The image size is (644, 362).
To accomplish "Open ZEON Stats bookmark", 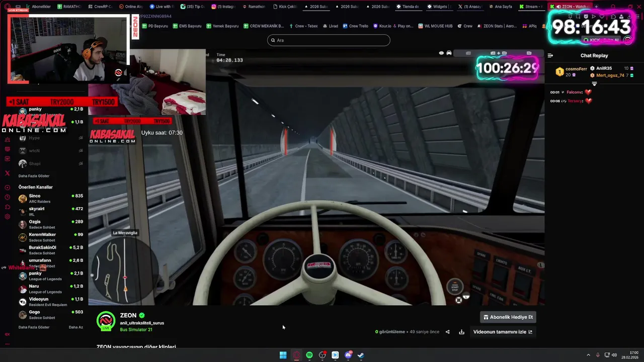I will (x=497, y=26).
